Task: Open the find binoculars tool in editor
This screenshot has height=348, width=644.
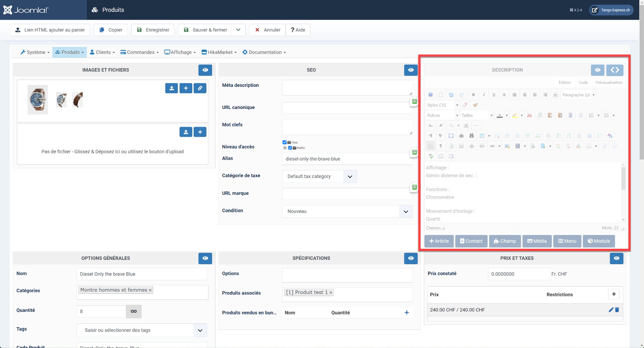Action: click(472, 136)
